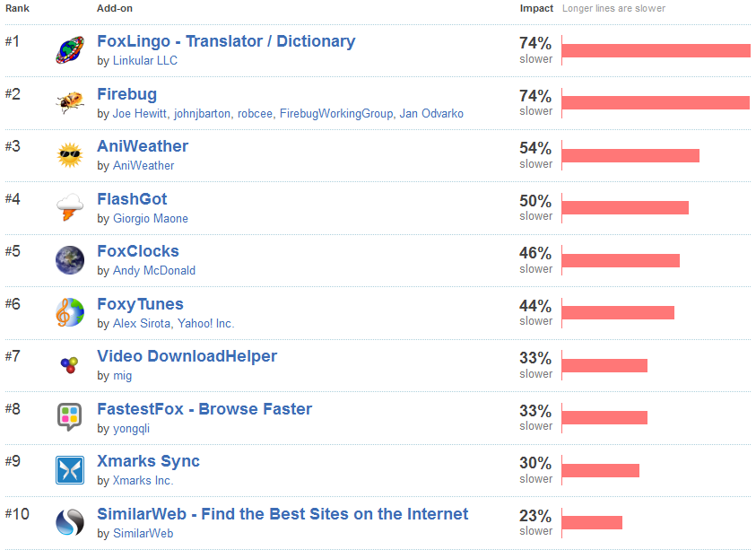This screenshot has width=756, height=550.
Task: Click the Xmarks Sync blue icon
Action: pos(70,470)
